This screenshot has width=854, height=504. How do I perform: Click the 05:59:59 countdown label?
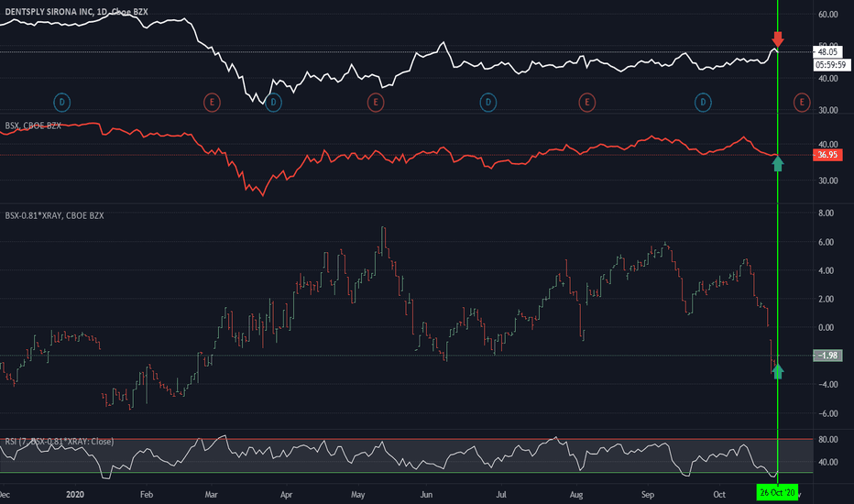[x=832, y=65]
